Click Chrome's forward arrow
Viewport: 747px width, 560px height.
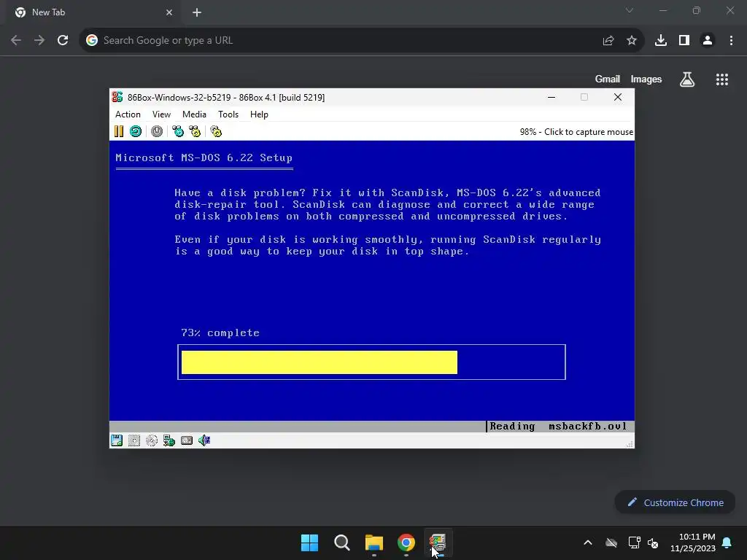pos(39,40)
